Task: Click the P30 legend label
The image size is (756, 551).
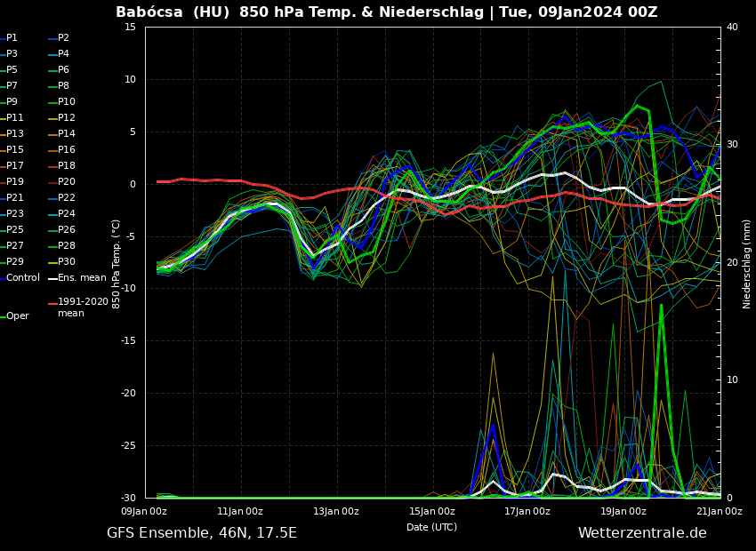Action: 66,262
